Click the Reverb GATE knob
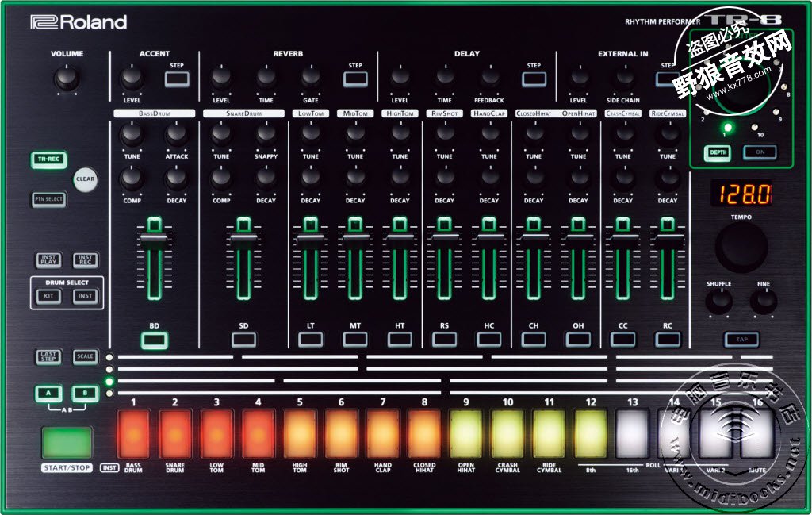 click(x=311, y=78)
